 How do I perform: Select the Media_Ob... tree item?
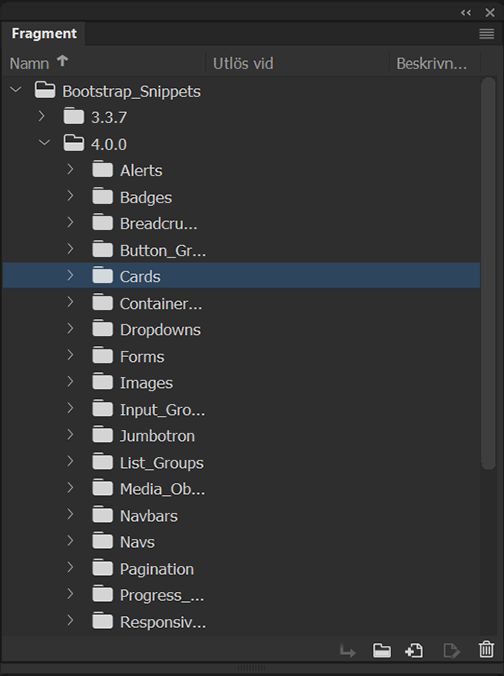(x=162, y=489)
